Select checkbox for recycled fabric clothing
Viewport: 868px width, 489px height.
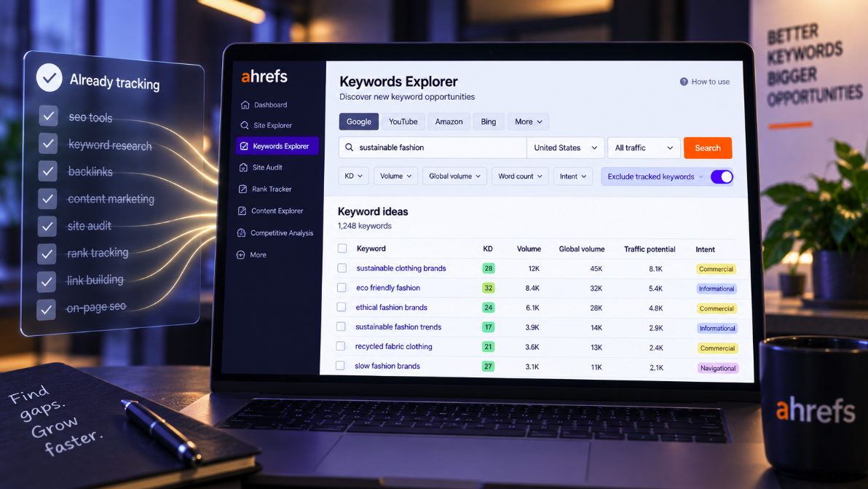(341, 346)
